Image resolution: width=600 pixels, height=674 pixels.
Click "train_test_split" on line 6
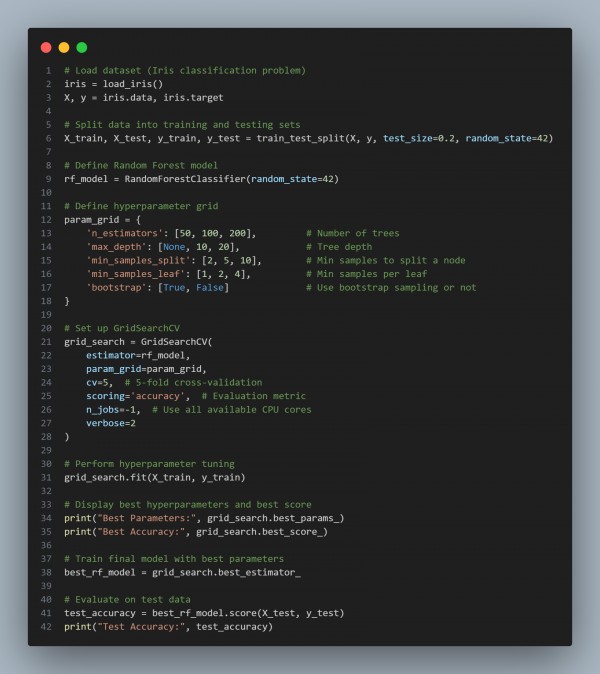[300, 138]
